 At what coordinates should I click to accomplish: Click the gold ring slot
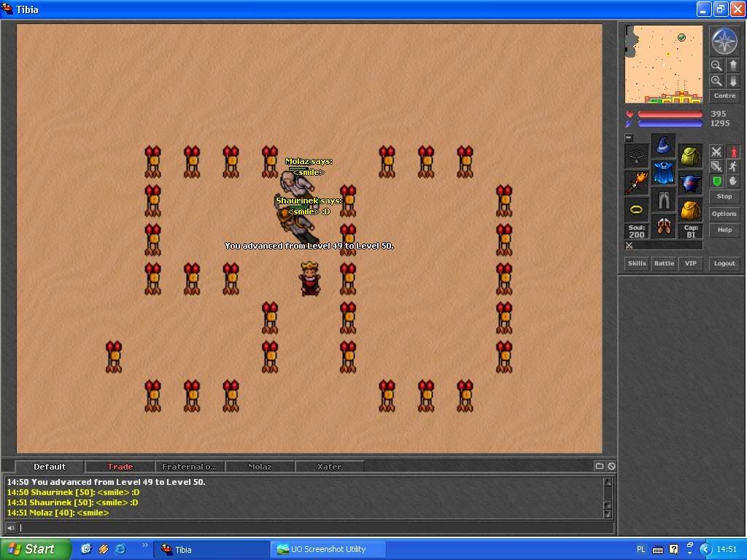coord(636,210)
